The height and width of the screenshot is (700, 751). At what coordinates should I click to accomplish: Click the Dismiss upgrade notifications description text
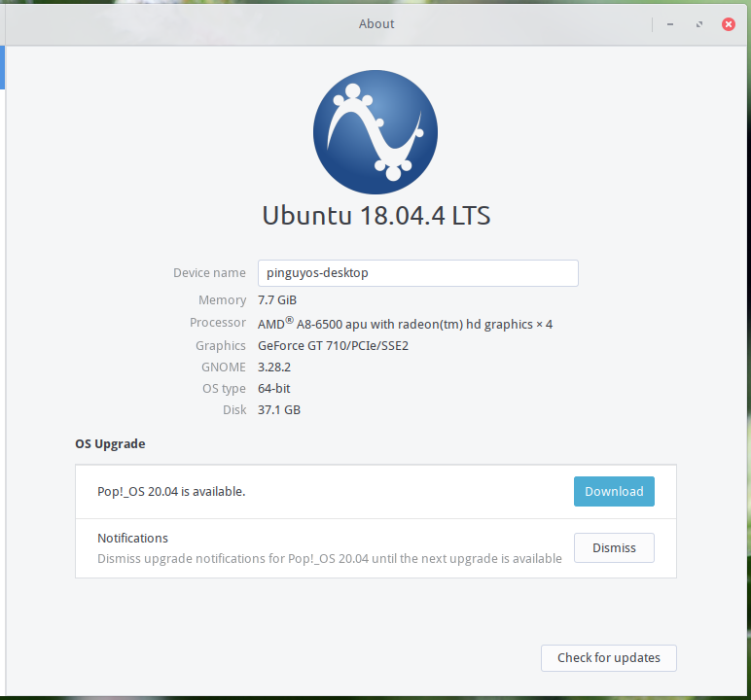click(330, 559)
